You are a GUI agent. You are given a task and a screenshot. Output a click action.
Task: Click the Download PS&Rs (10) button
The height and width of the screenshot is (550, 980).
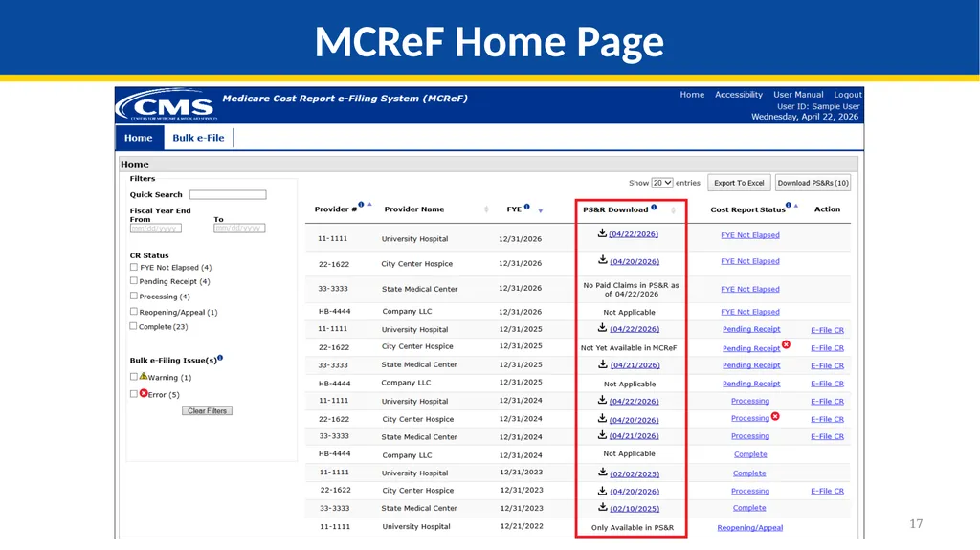coord(813,183)
